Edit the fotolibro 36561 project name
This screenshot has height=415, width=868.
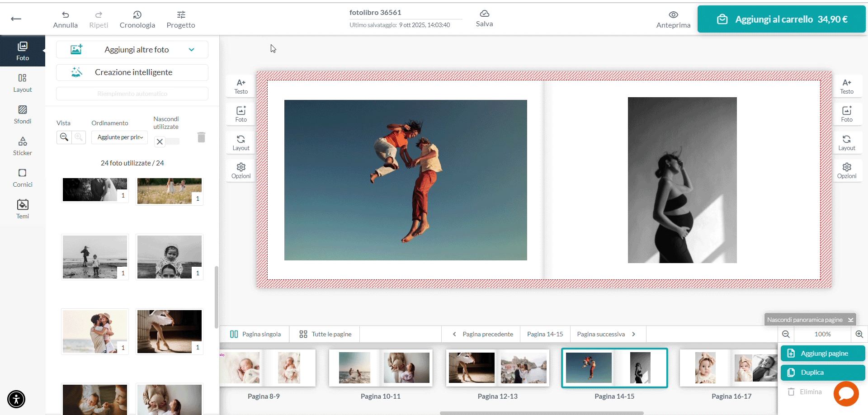375,13
